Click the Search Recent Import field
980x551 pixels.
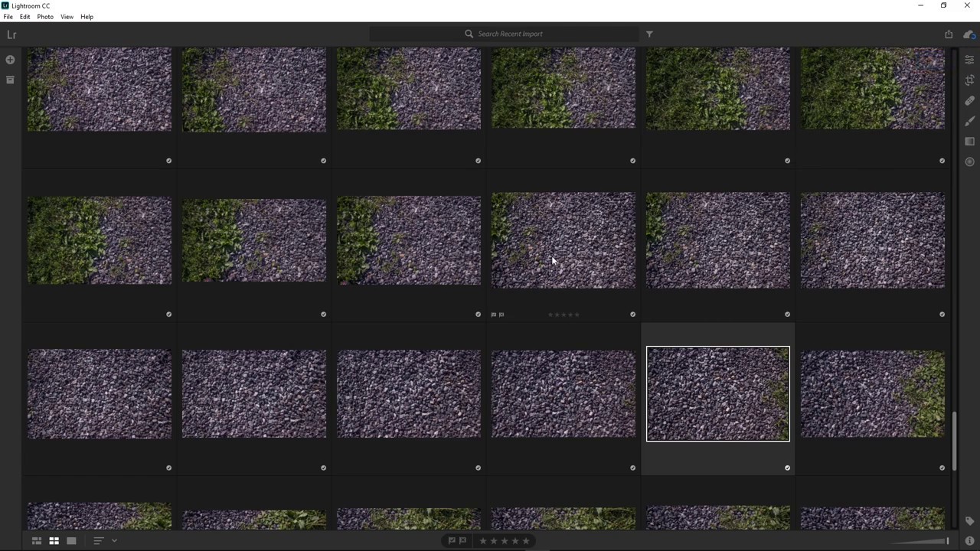coord(504,34)
